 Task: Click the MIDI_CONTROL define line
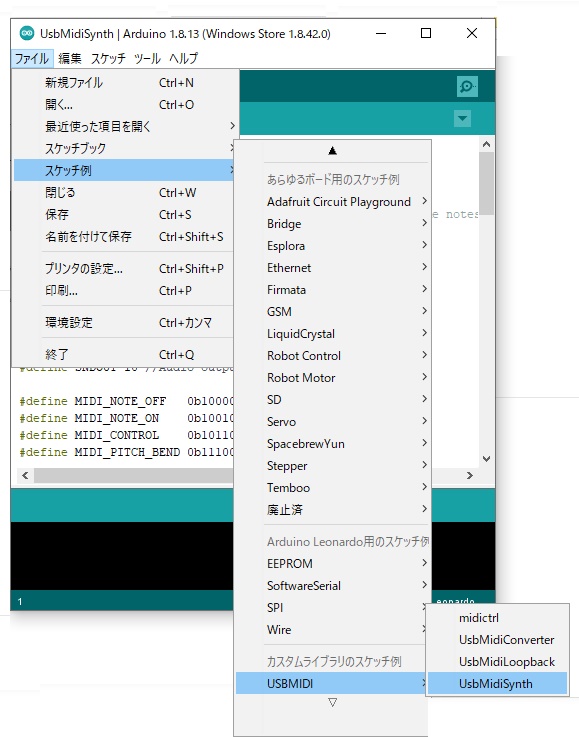click(126, 435)
